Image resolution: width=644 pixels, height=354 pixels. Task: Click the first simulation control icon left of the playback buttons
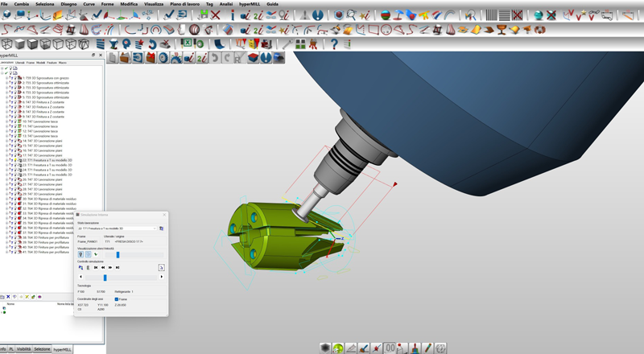click(x=80, y=267)
